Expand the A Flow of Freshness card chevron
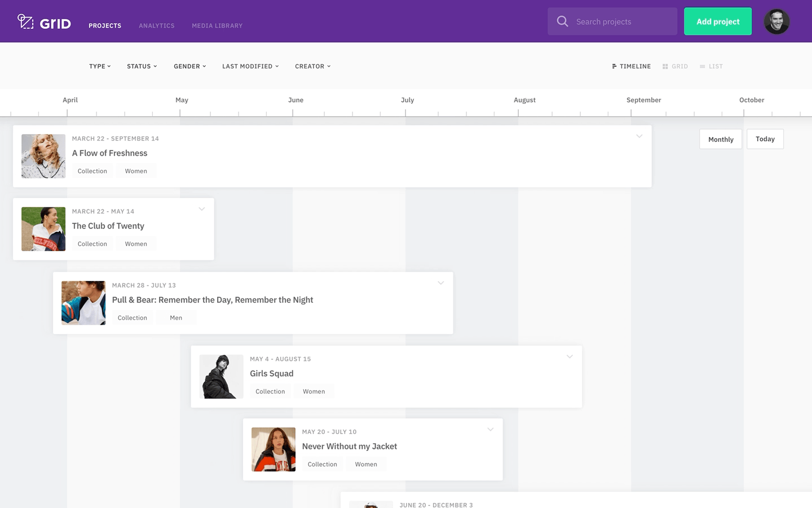This screenshot has width=812, height=508. [x=639, y=137]
